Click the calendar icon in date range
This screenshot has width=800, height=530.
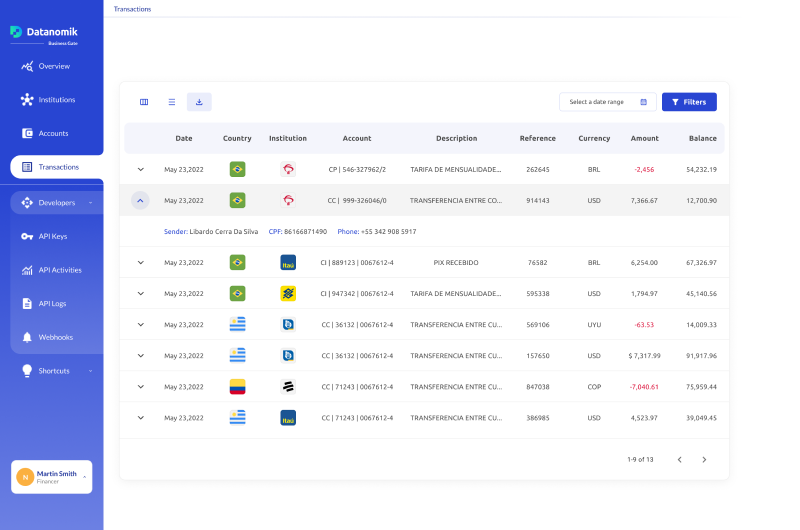click(x=643, y=102)
